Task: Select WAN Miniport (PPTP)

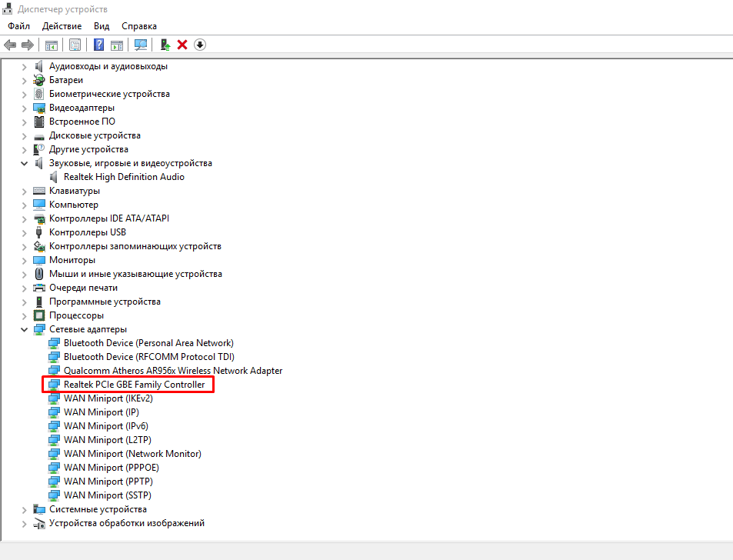Action: pos(108,482)
